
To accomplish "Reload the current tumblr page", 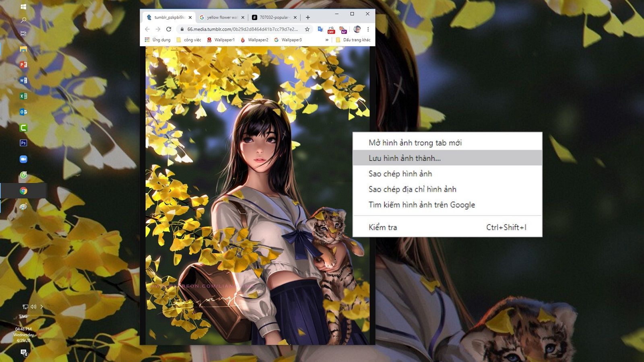I will pos(168,29).
